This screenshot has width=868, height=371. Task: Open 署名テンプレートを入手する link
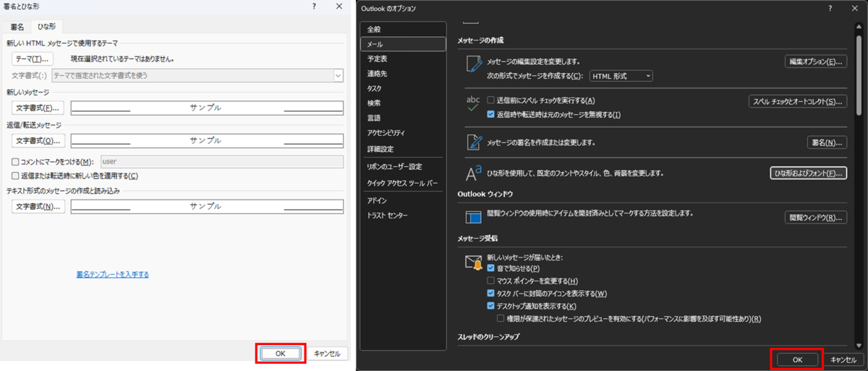(113, 274)
